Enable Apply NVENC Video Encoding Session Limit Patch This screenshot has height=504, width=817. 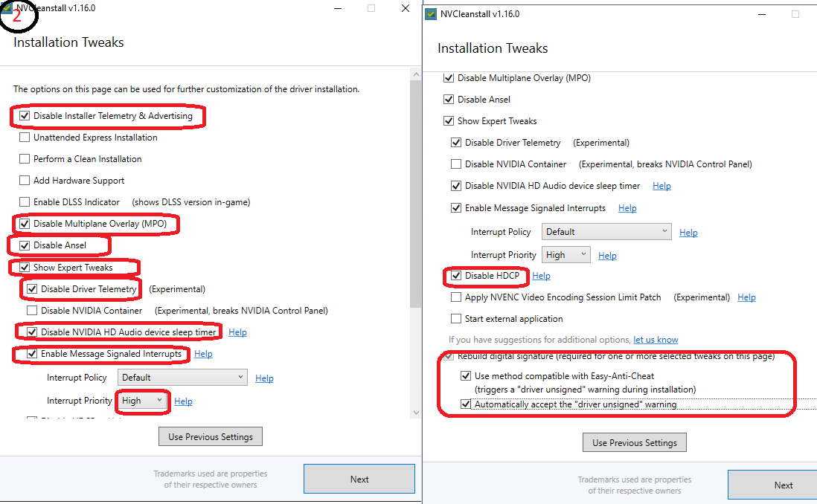[456, 297]
